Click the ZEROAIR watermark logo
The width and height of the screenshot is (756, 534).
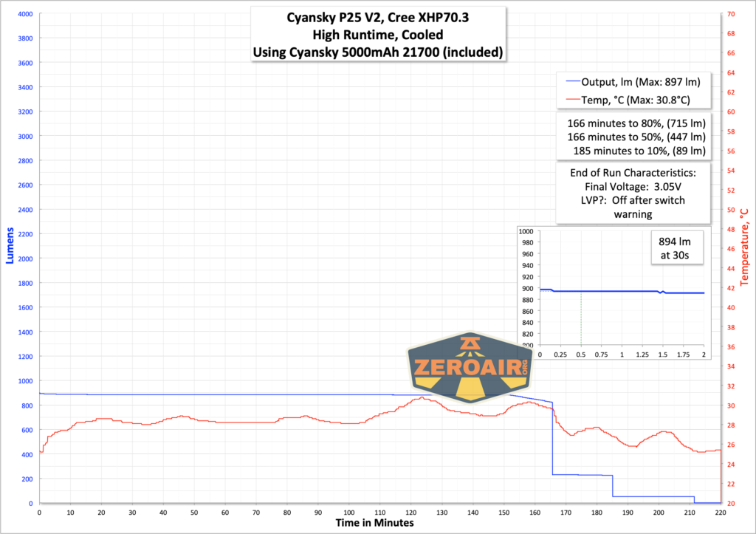(x=469, y=366)
